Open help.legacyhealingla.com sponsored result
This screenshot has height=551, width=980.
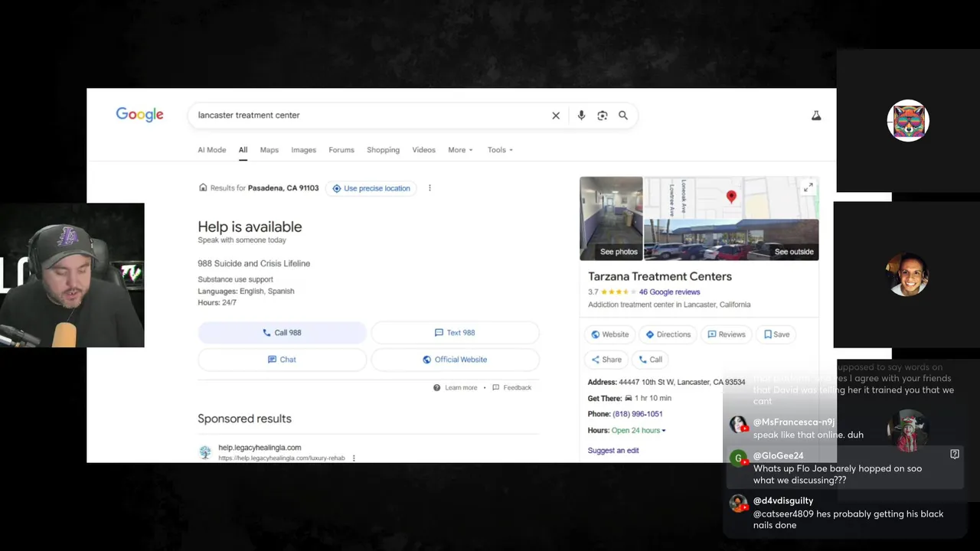(x=260, y=448)
